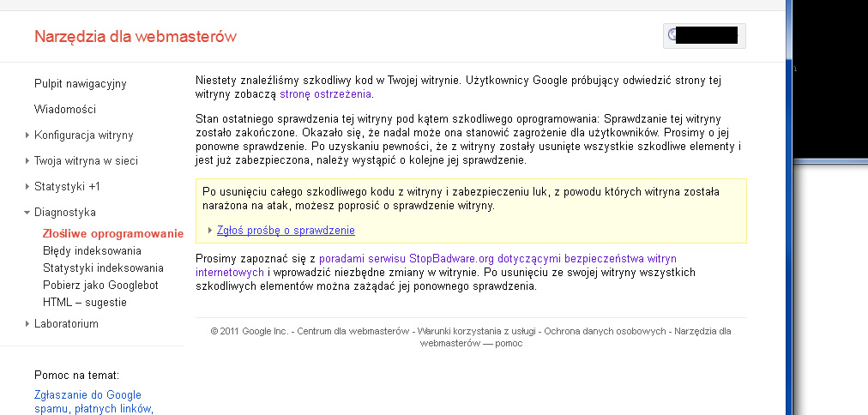Open Konfiguracja witryny menu label
868x415 pixels.
click(83, 135)
